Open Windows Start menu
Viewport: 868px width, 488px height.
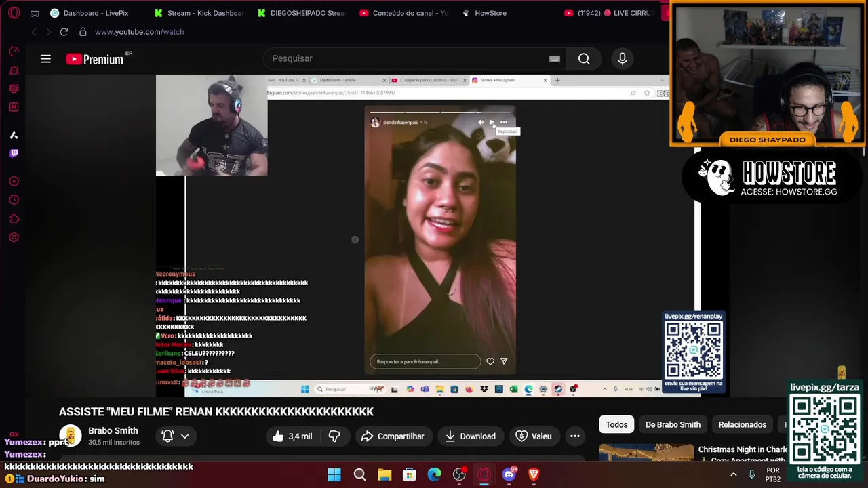pyautogui.click(x=334, y=475)
